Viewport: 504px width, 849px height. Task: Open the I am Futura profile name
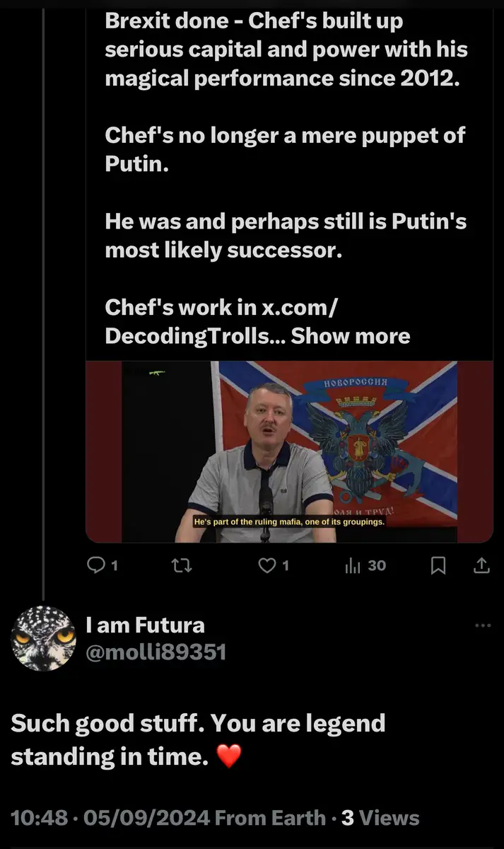pyautogui.click(x=145, y=625)
